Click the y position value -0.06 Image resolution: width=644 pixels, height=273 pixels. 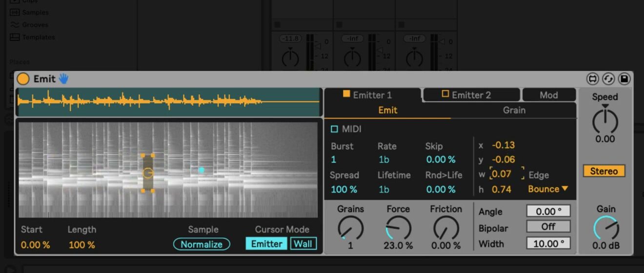coord(503,159)
